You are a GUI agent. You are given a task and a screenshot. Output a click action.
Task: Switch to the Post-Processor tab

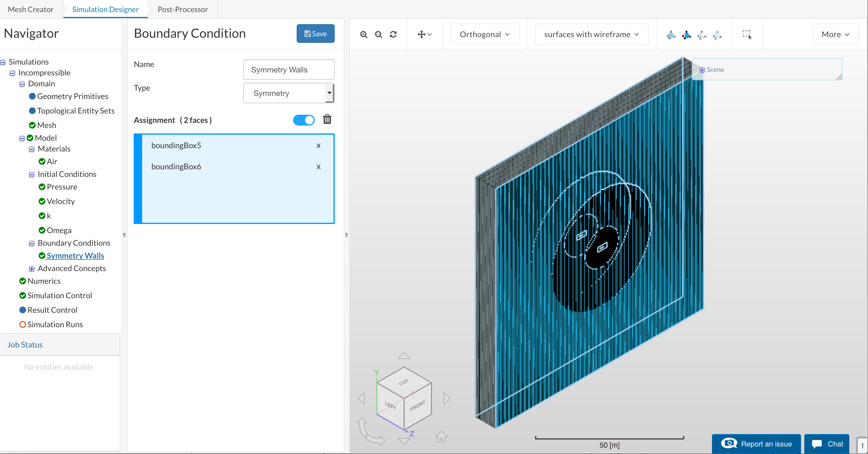click(183, 9)
